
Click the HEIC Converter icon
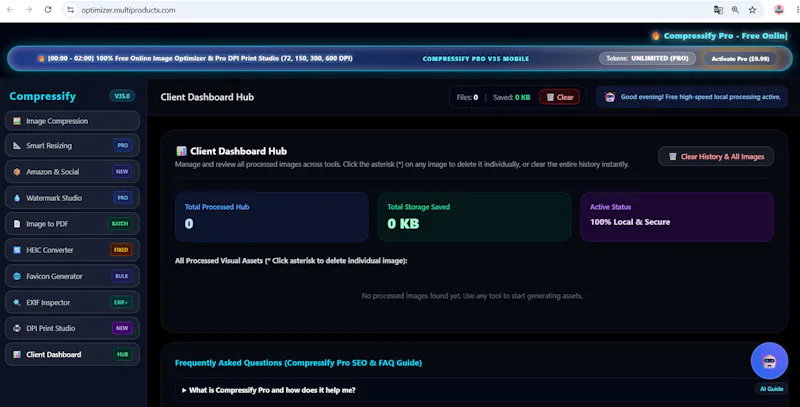click(17, 250)
